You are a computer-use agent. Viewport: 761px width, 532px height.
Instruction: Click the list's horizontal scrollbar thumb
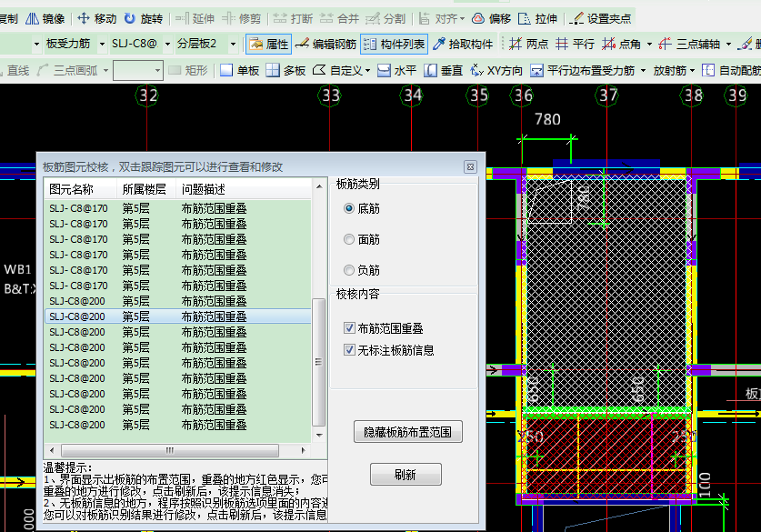click(170, 450)
